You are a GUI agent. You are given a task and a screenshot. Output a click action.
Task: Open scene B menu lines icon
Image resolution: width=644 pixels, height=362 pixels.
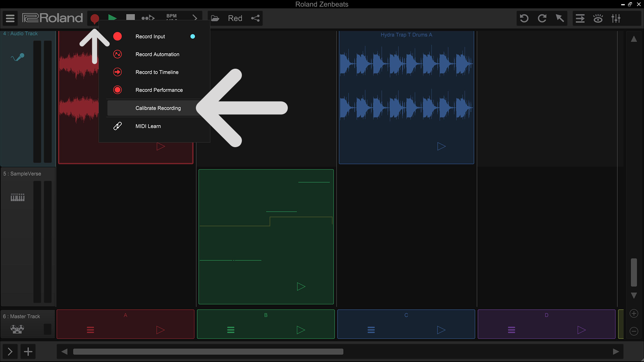point(231,330)
